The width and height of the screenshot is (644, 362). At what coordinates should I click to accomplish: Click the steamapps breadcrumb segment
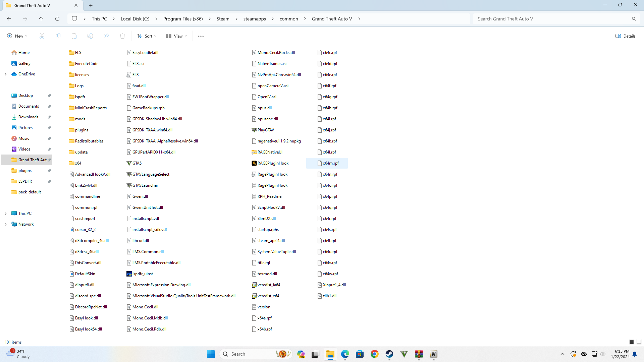[x=254, y=19]
